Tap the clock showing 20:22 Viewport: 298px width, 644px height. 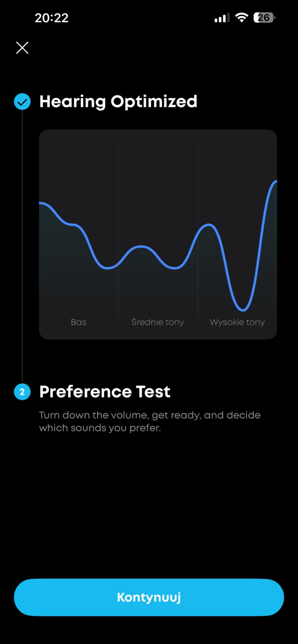(x=52, y=18)
